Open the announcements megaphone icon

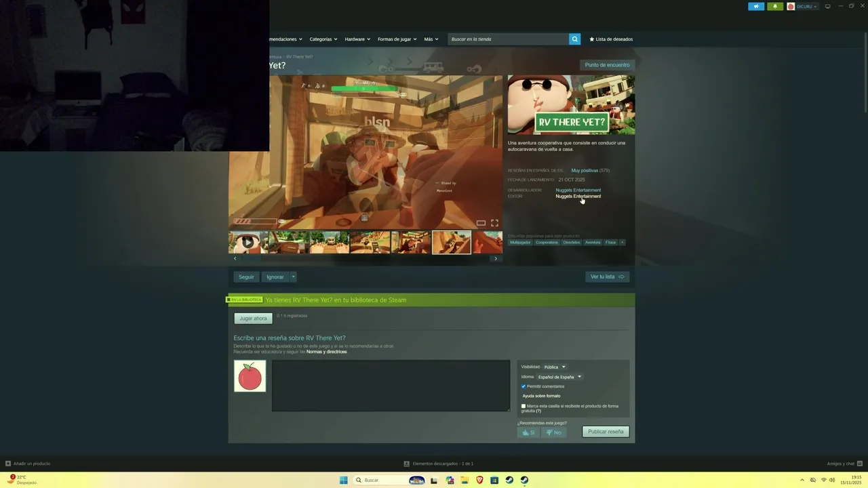756,6
